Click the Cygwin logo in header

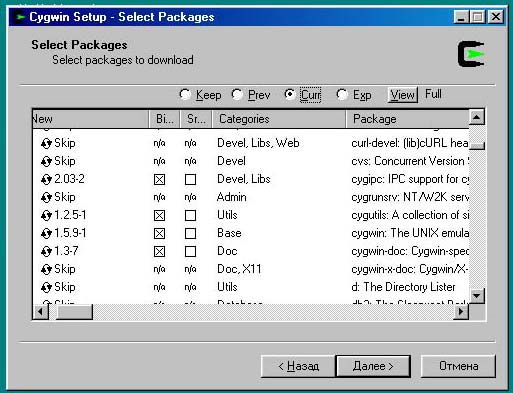click(x=471, y=54)
